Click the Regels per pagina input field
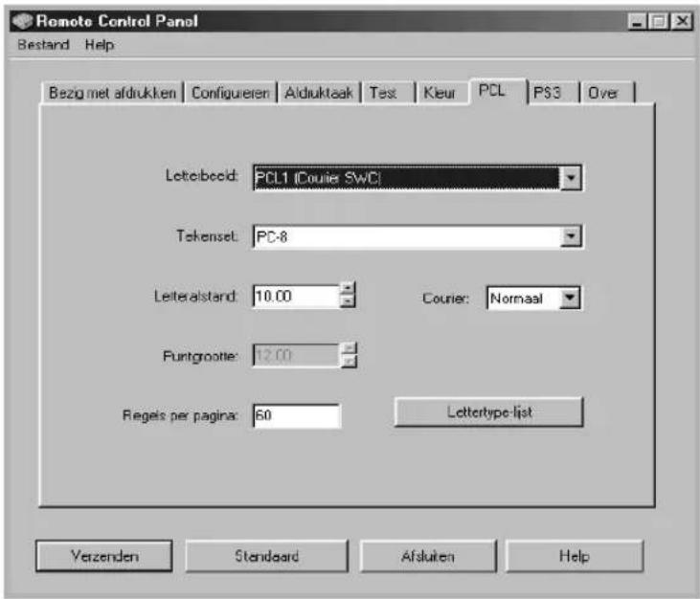 click(297, 415)
